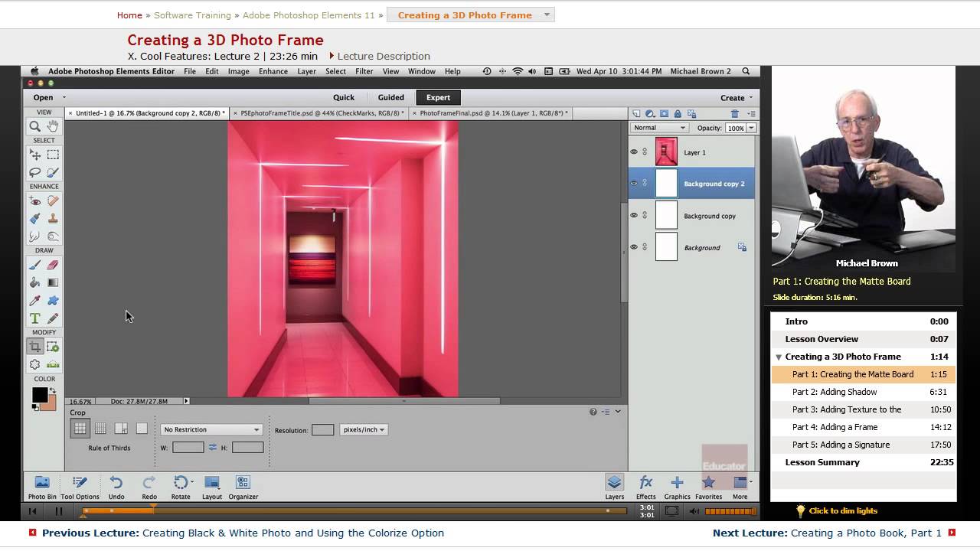980x551 pixels.
Task: Select Rule of Thirds crop overlay
Action: 80,429
